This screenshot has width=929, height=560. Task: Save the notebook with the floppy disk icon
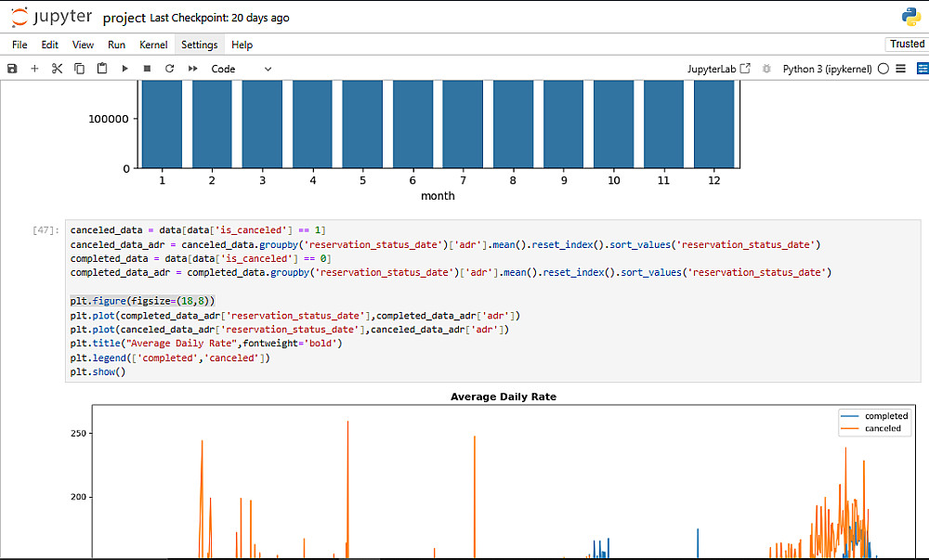(x=12, y=69)
